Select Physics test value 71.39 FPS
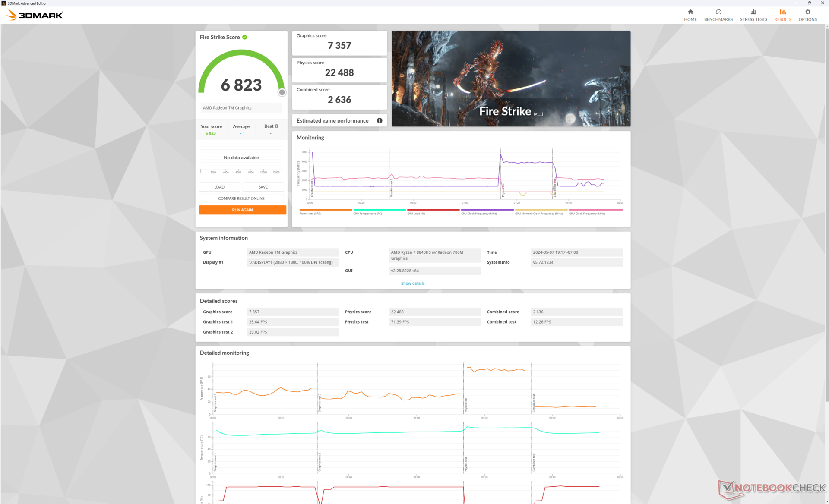Screen dimensions: 829x504 coord(434,322)
